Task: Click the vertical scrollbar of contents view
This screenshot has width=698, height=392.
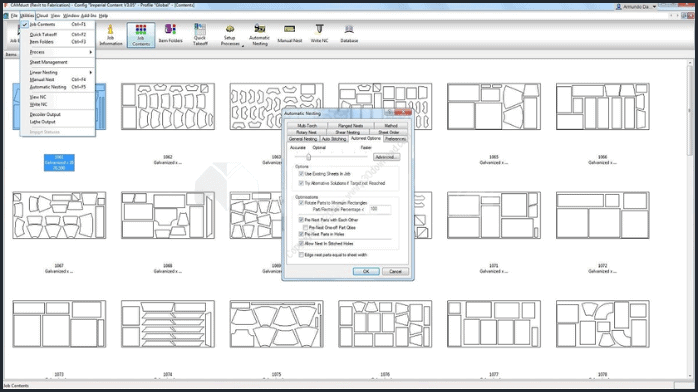Action: tap(690, 111)
